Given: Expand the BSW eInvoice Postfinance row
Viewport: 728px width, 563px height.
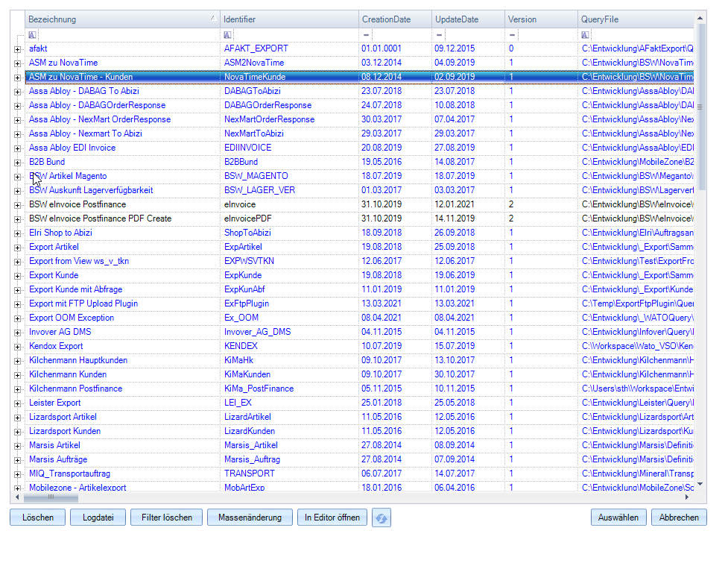Looking at the screenshot, I should 17,205.
